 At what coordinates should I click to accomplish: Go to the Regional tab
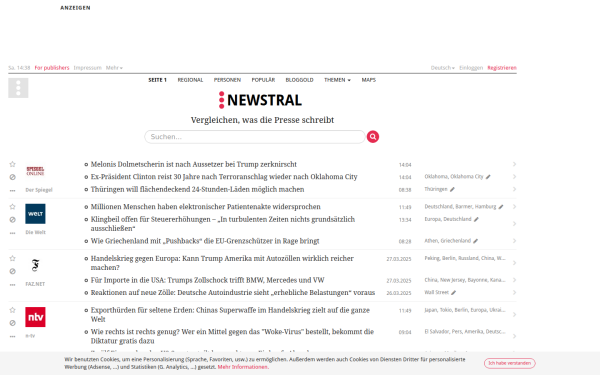tap(190, 80)
